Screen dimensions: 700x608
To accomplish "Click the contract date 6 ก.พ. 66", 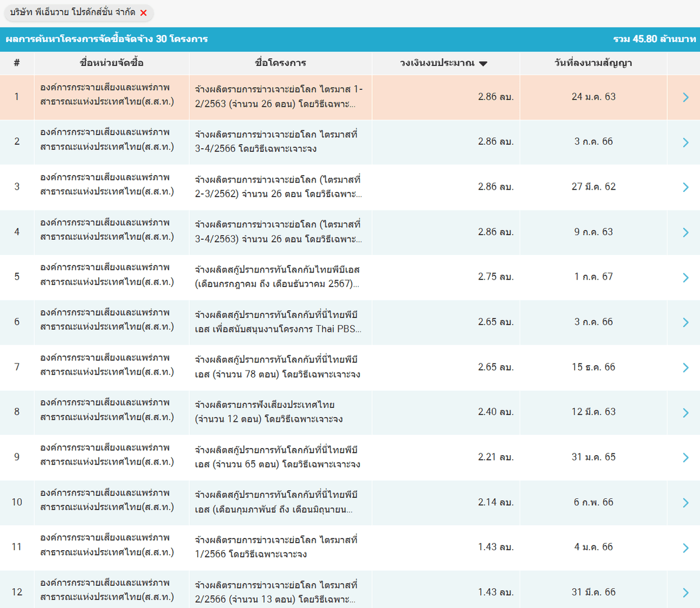I will 594,502.
